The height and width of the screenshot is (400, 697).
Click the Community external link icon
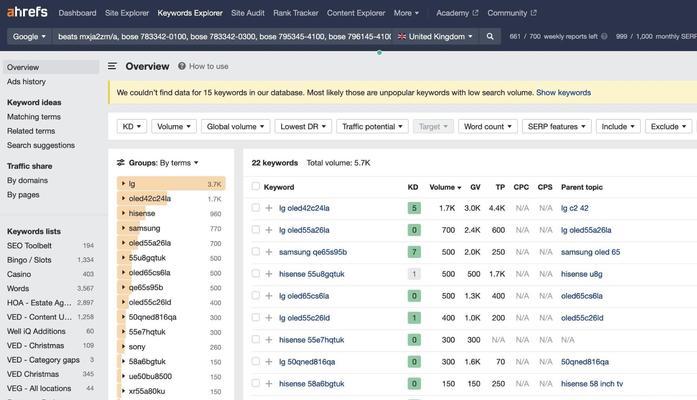[x=533, y=13]
